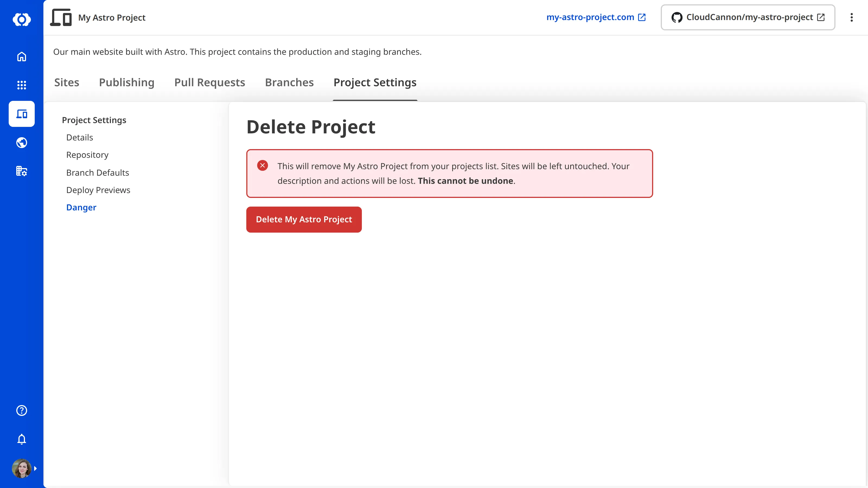Open the organization settings building icon
Viewport: 868px width, 488px height.
click(x=22, y=171)
